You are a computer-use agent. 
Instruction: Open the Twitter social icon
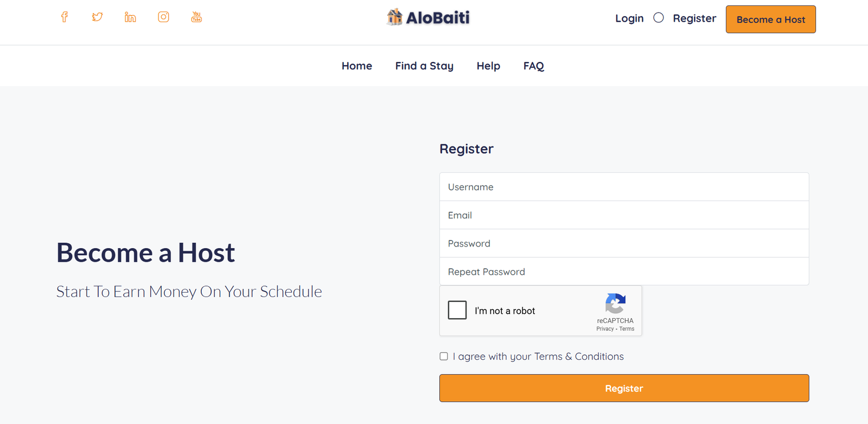[97, 17]
